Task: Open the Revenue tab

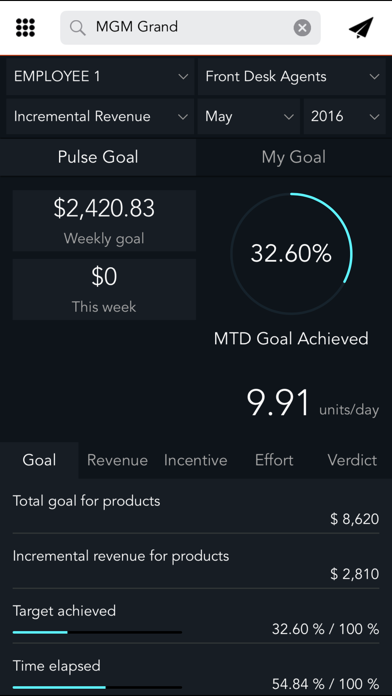Action: point(117,460)
